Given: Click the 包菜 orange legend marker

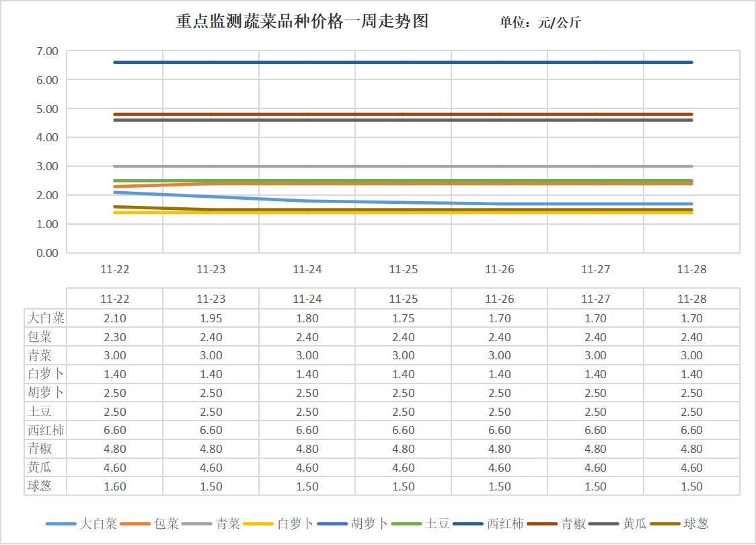Looking at the screenshot, I should (136, 523).
